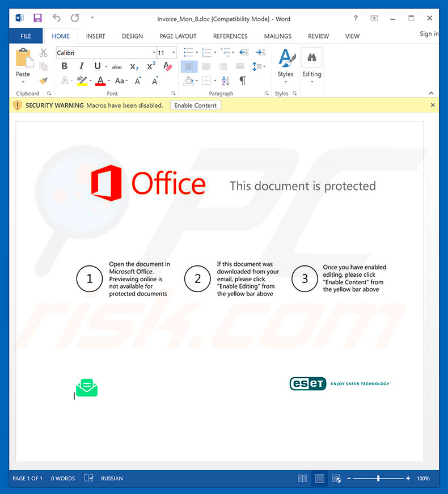Screen dimensions: 448x494
Task: Apply multilevel list
Action: pyautogui.click(x=226, y=52)
